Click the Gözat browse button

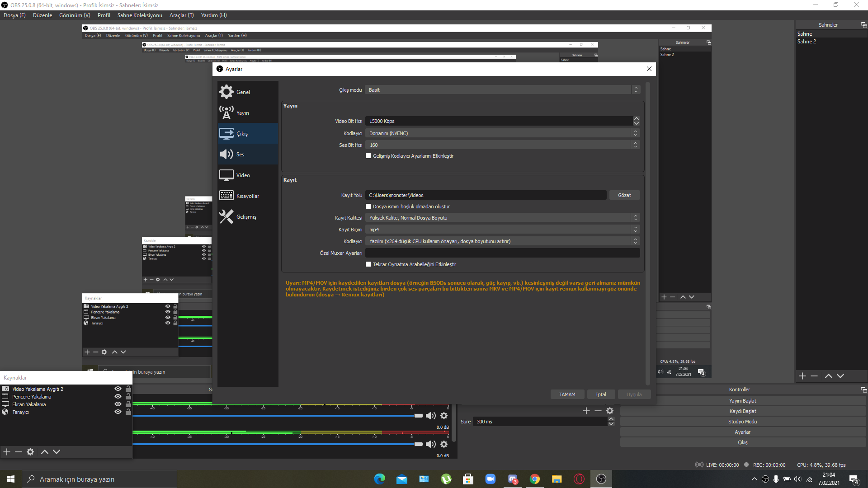[624, 195]
